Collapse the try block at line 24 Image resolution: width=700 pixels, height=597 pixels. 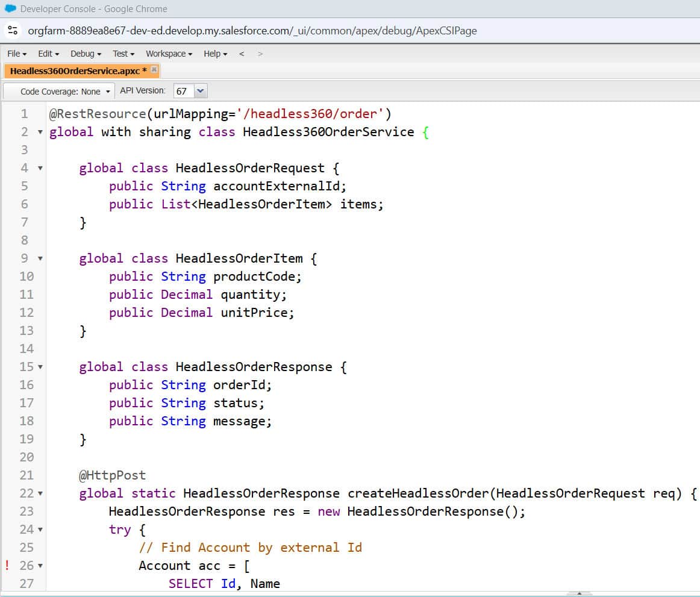(40, 530)
